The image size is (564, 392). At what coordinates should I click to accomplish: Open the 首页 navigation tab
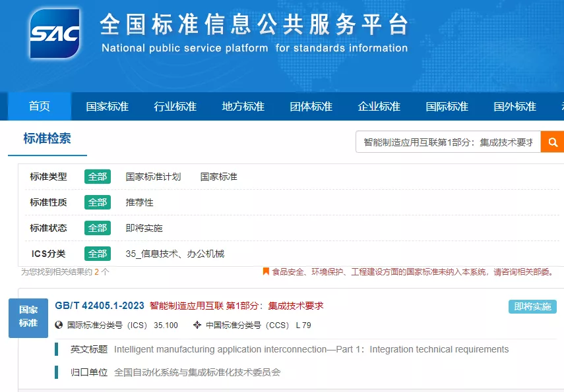click(40, 106)
